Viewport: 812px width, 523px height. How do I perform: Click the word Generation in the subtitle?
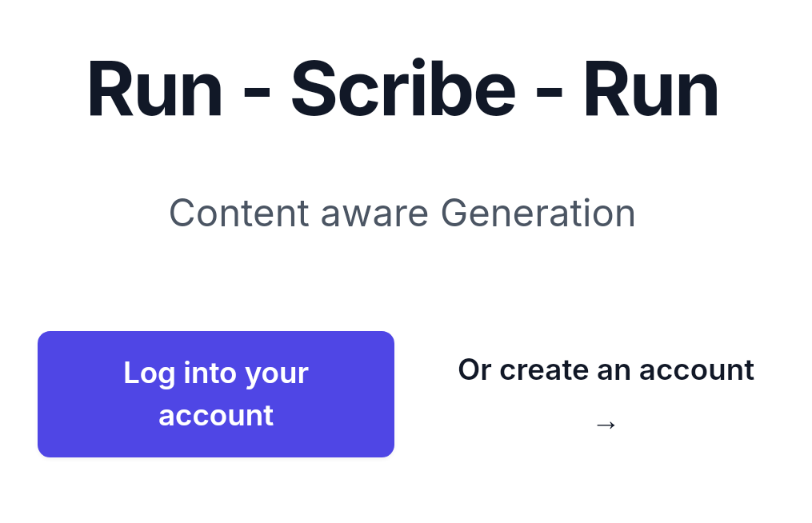(x=538, y=213)
